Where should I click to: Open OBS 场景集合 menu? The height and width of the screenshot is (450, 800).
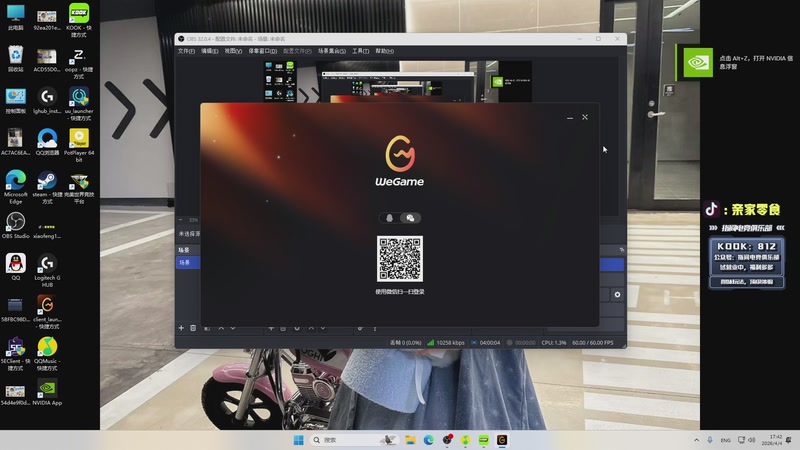(x=332, y=51)
